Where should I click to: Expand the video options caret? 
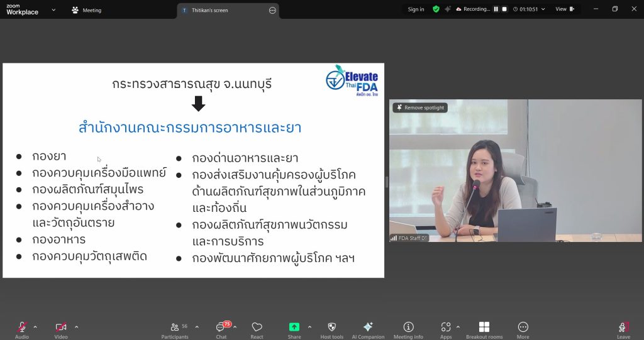[76, 327]
